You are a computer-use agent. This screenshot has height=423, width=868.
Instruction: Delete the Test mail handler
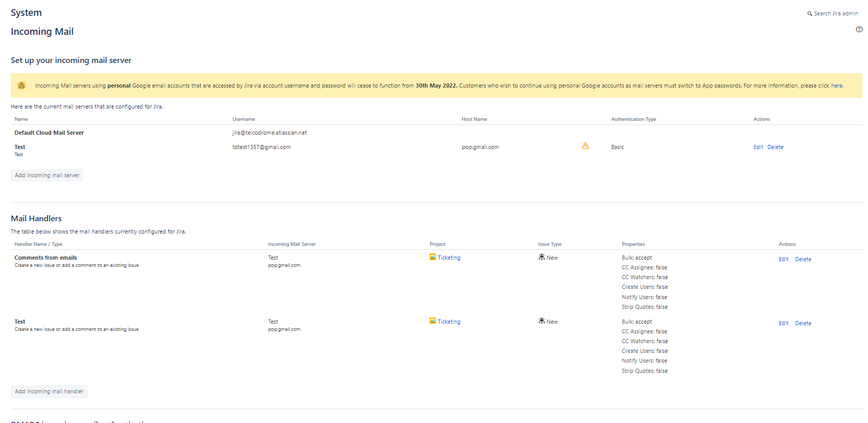tap(803, 323)
